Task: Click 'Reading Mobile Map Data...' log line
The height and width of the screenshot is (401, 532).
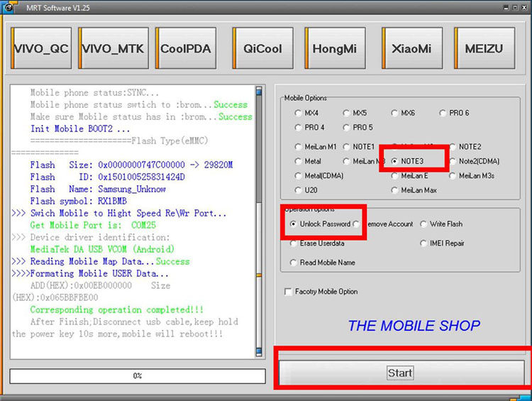Action: [x=101, y=261]
